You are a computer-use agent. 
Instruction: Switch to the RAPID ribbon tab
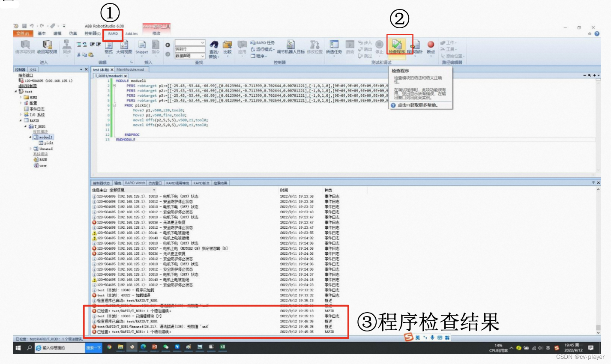tap(113, 33)
